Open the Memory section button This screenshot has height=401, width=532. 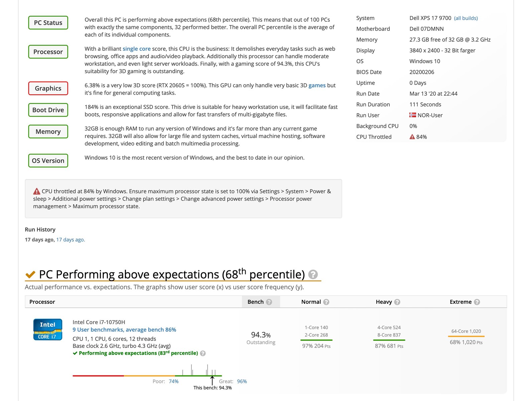pos(48,132)
